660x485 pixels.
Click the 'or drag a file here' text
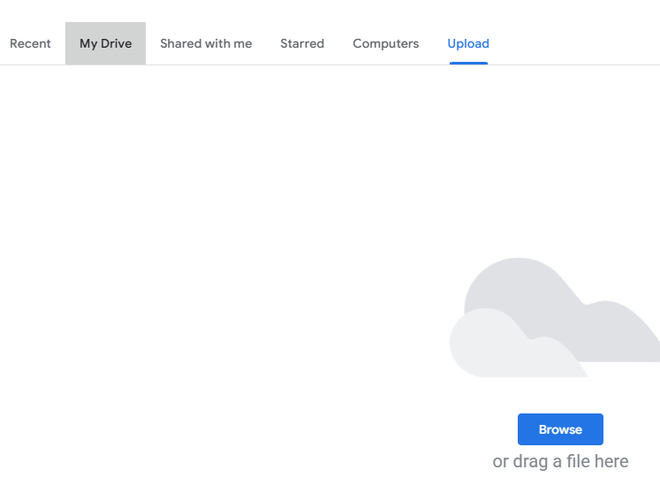(560, 461)
